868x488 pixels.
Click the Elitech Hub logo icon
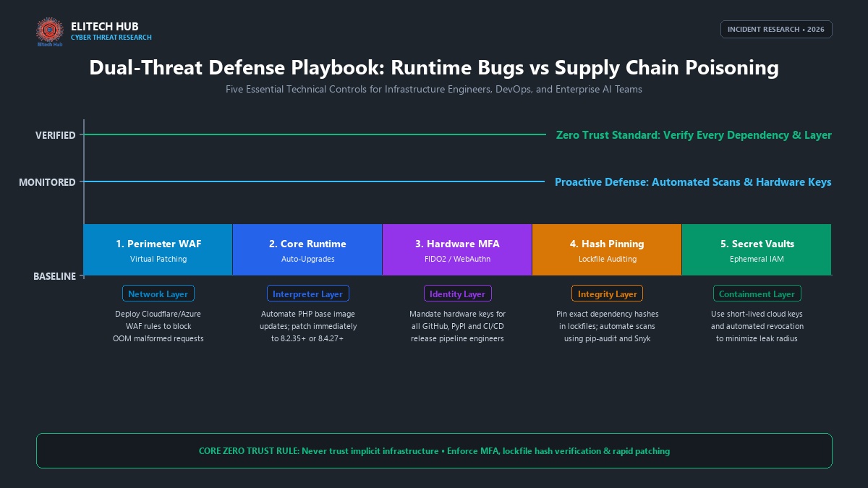click(x=50, y=31)
